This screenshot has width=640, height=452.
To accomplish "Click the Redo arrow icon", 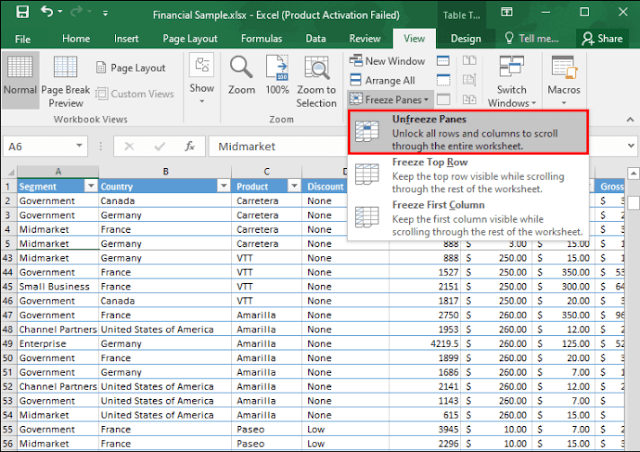I will [x=77, y=12].
